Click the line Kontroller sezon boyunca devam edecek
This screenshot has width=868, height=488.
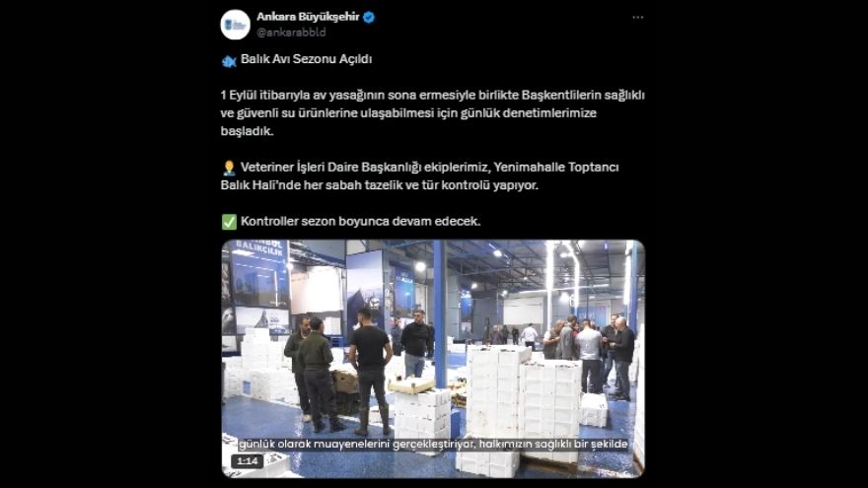360,221
